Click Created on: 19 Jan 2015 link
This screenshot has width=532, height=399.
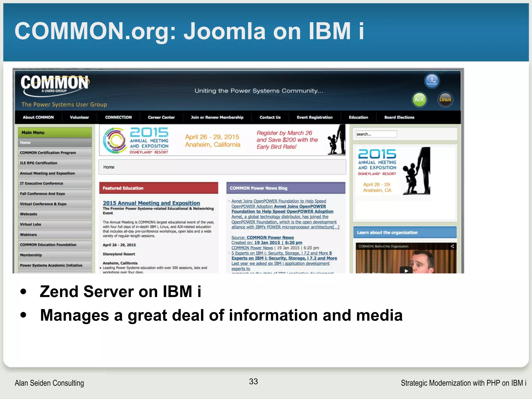tap(267, 243)
